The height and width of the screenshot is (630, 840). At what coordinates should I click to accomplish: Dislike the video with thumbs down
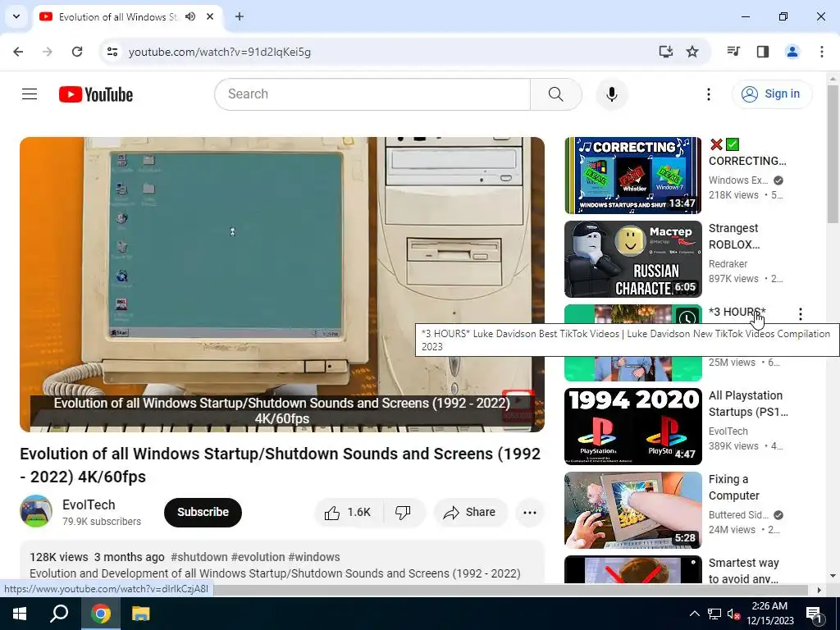pos(404,512)
